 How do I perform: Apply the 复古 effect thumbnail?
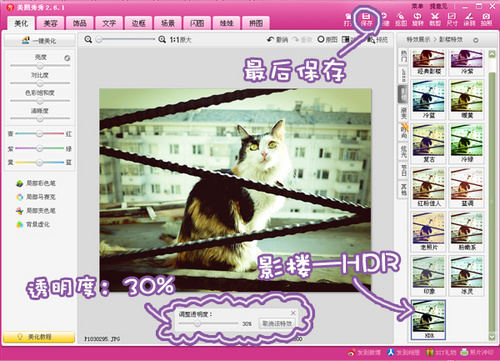pyautogui.click(x=428, y=144)
